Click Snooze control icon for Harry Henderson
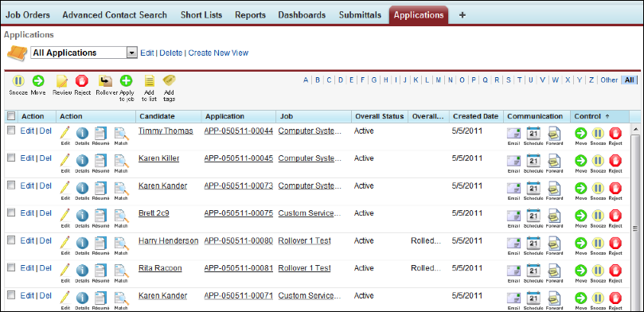The width and height of the screenshot is (644, 312). pyautogui.click(x=598, y=243)
